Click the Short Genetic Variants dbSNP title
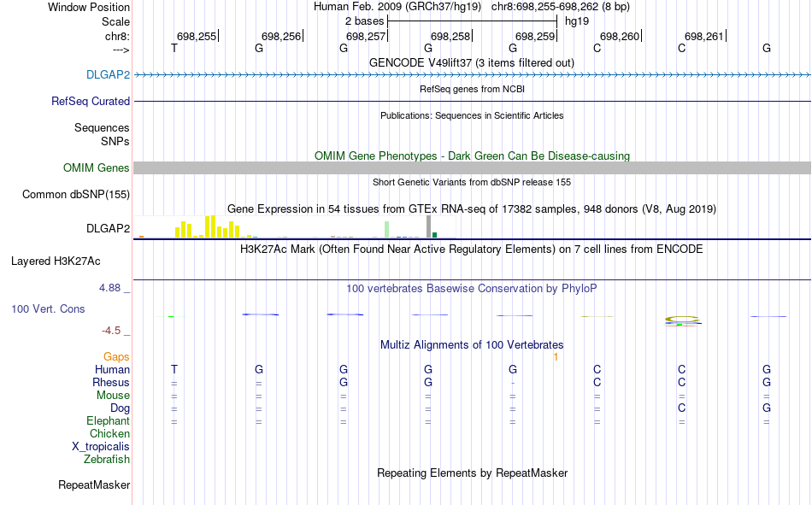Image resolution: width=812 pixels, height=505 pixels. pyautogui.click(x=472, y=182)
